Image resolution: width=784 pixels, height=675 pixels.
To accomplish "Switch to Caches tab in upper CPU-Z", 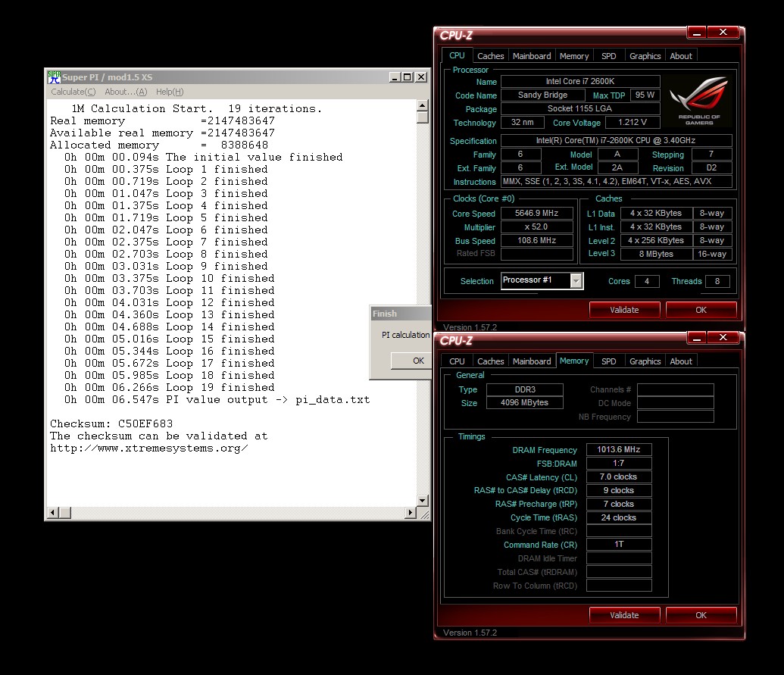I will click(x=491, y=56).
